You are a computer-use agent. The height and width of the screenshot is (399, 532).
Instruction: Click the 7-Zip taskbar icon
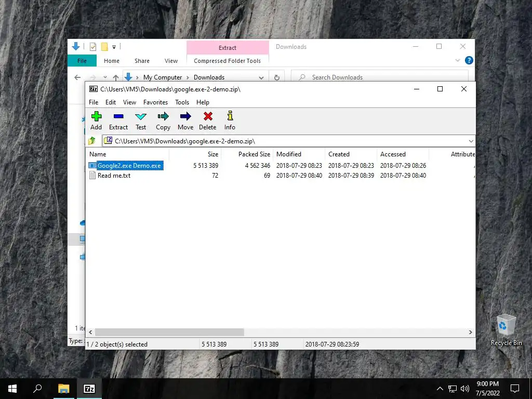pyautogui.click(x=89, y=389)
